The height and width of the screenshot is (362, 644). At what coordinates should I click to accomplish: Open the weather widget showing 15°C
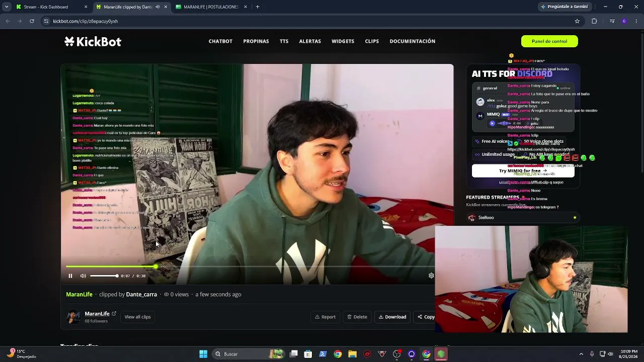click(21, 354)
